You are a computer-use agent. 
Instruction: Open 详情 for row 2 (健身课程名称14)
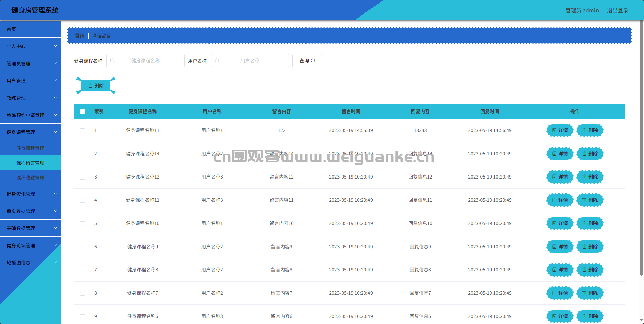[560, 154]
